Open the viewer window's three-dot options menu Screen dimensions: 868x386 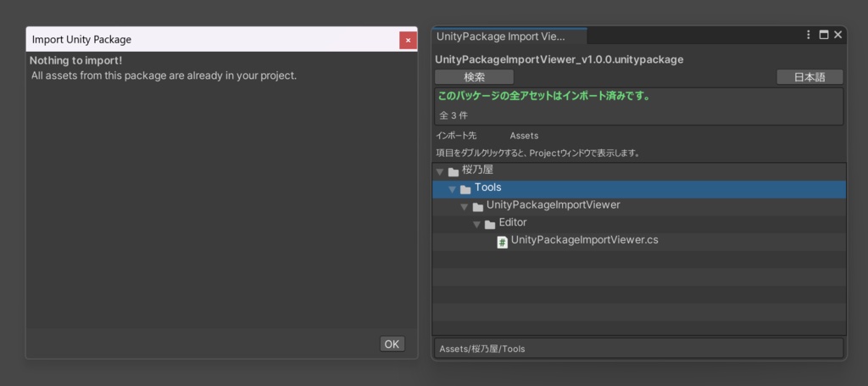(x=809, y=35)
